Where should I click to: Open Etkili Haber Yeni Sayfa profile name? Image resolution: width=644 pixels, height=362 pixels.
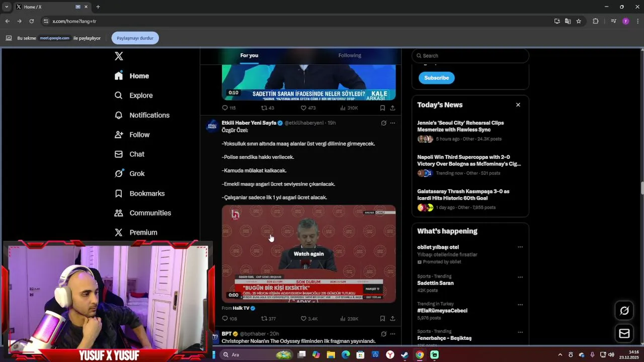pyautogui.click(x=249, y=123)
